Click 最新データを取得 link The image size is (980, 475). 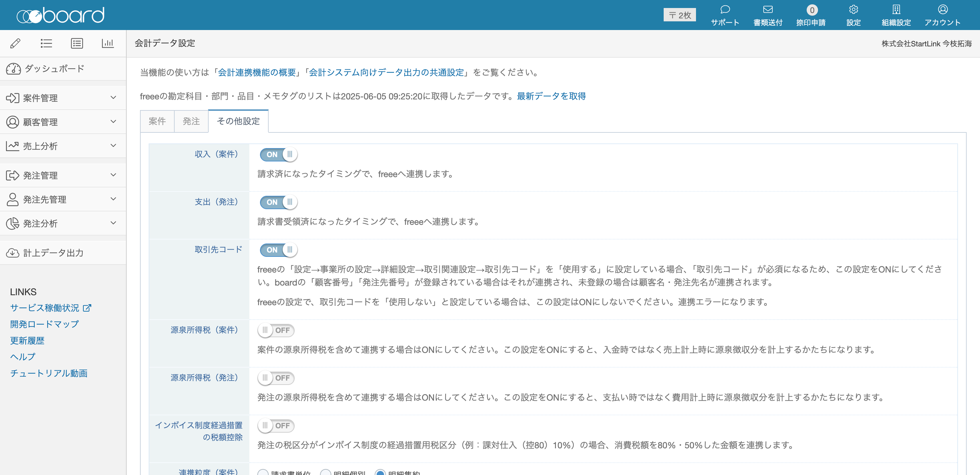point(551,96)
